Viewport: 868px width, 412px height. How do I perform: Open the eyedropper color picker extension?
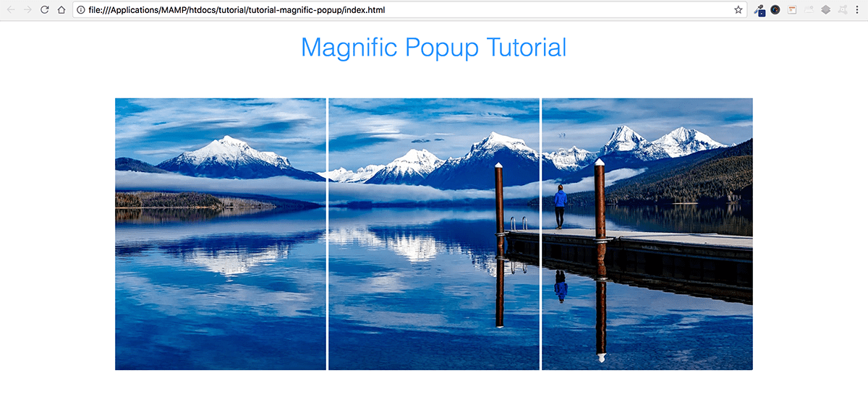pyautogui.click(x=759, y=10)
